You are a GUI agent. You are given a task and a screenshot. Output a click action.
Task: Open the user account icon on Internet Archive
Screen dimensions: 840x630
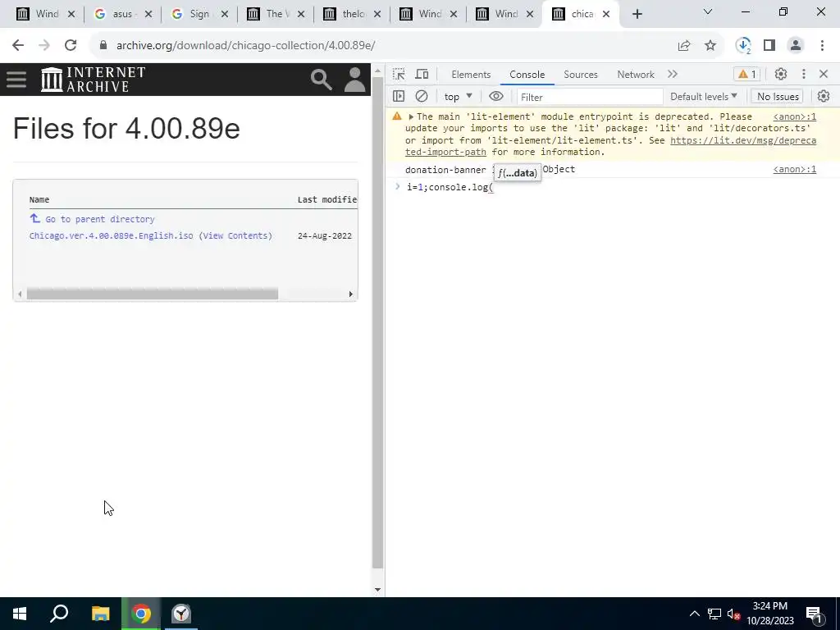354,80
